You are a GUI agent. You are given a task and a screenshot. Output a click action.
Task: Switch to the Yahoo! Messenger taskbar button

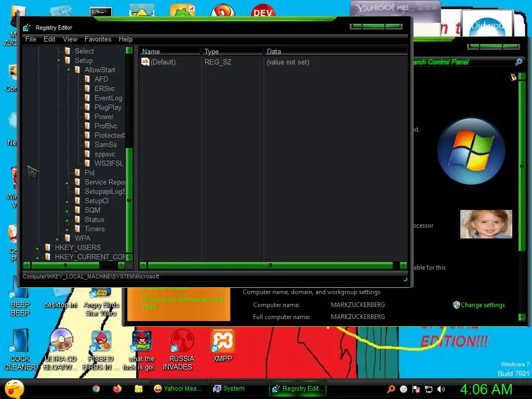tap(178, 389)
